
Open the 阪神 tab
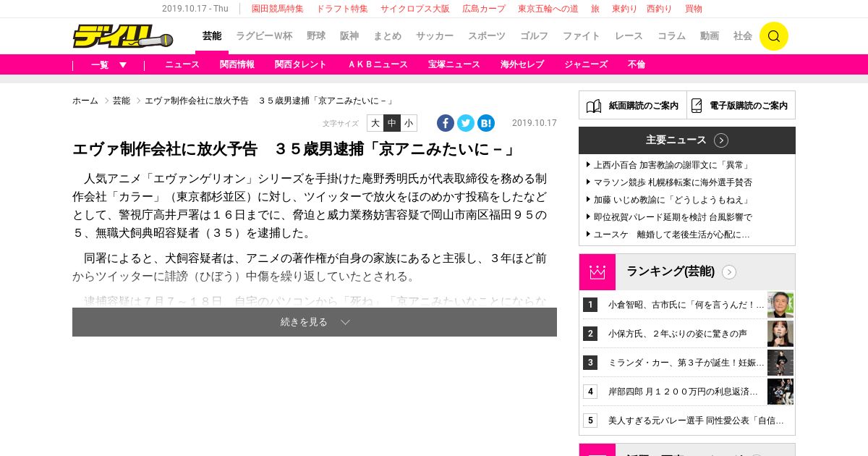pyautogui.click(x=349, y=36)
